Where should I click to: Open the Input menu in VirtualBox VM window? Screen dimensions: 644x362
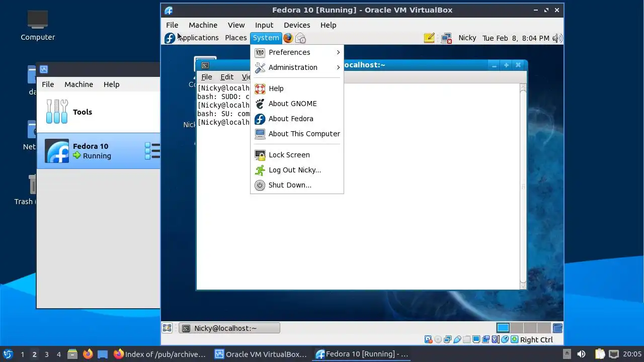tap(264, 25)
